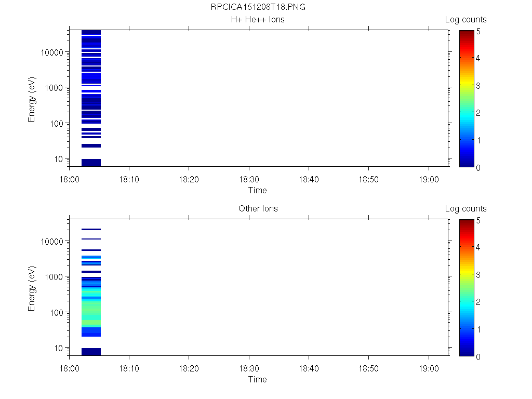The image size is (532, 399).
Task: Click color bar value 1 of H+ He++ plot
Action: tap(478, 140)
